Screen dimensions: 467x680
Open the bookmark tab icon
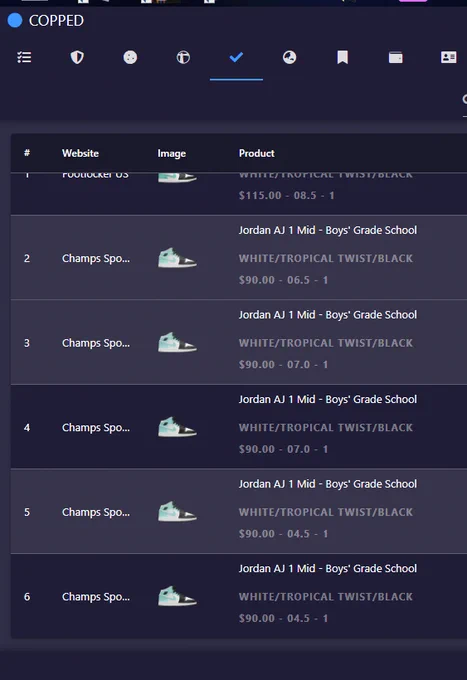pos(343,57)
